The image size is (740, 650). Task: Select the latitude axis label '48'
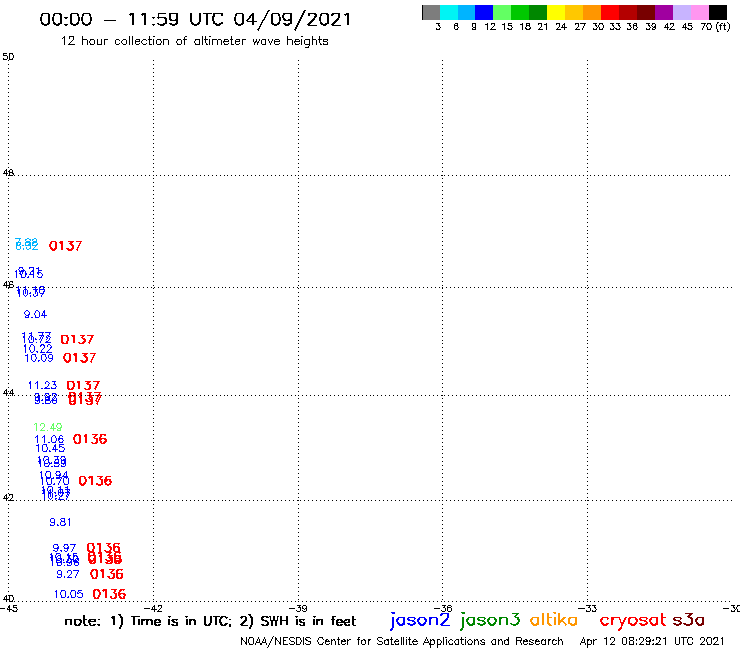[8, 173]
